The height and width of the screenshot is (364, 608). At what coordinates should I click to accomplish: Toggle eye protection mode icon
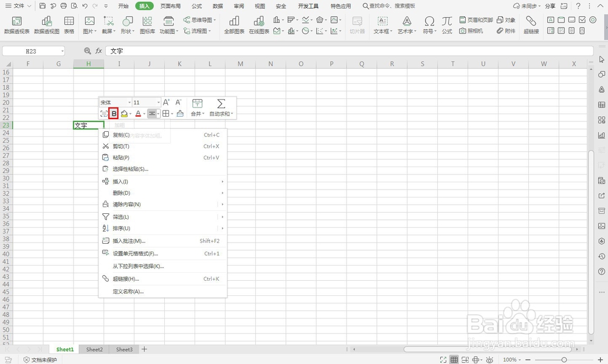pos(489,360)
